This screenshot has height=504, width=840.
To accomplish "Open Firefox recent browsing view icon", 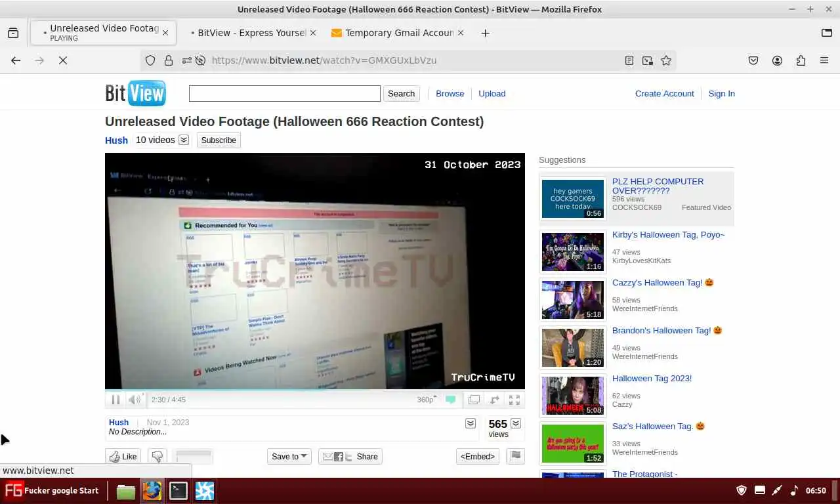I will 13,33.
